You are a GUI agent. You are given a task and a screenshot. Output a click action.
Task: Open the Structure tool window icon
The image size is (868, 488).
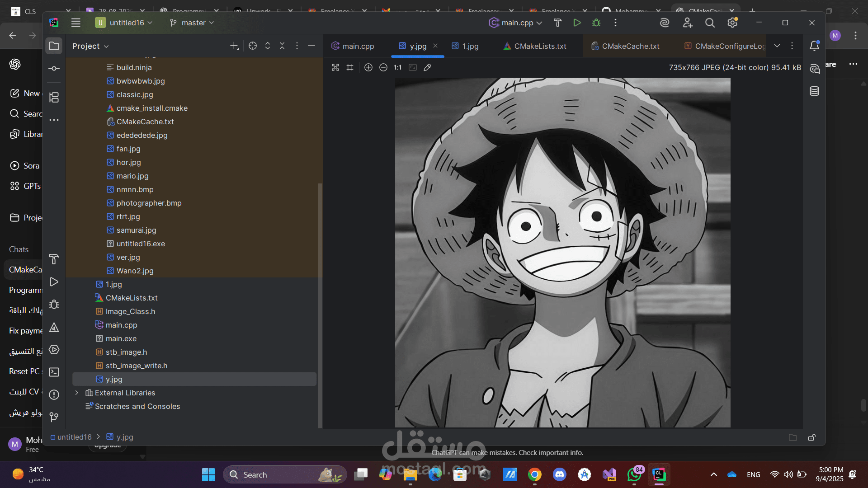[54, 97]
